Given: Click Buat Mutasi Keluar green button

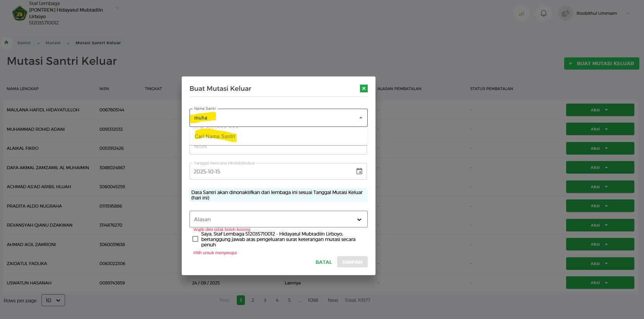Looking at the screenshot, I should click(x=601, y=64).
